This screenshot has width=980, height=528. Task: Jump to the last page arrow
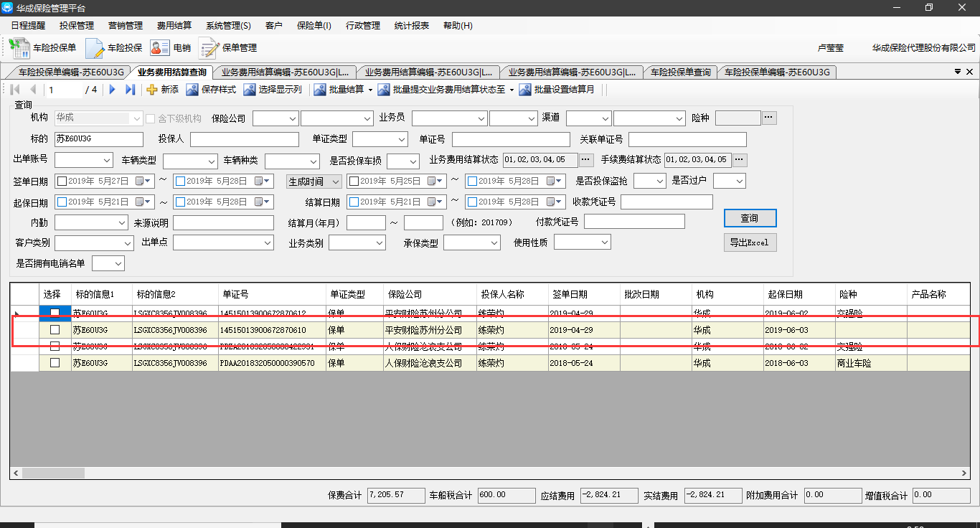point(130,90)
